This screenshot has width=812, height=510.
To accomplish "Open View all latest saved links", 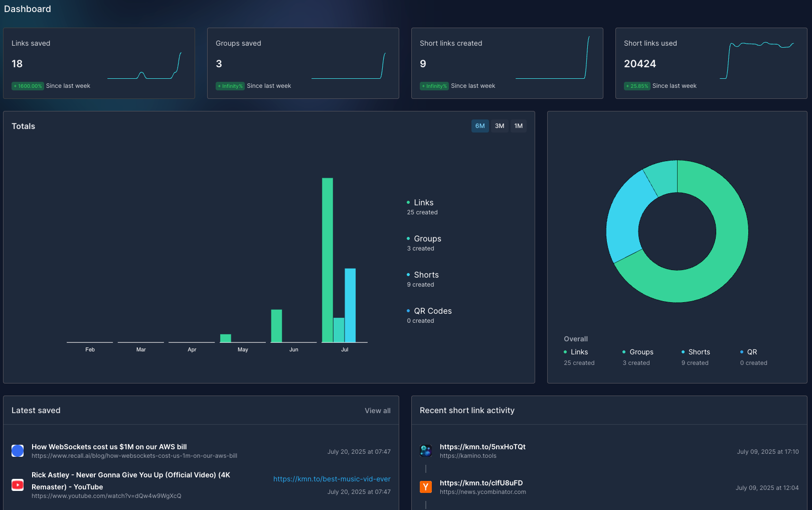I will coord(377,411).
